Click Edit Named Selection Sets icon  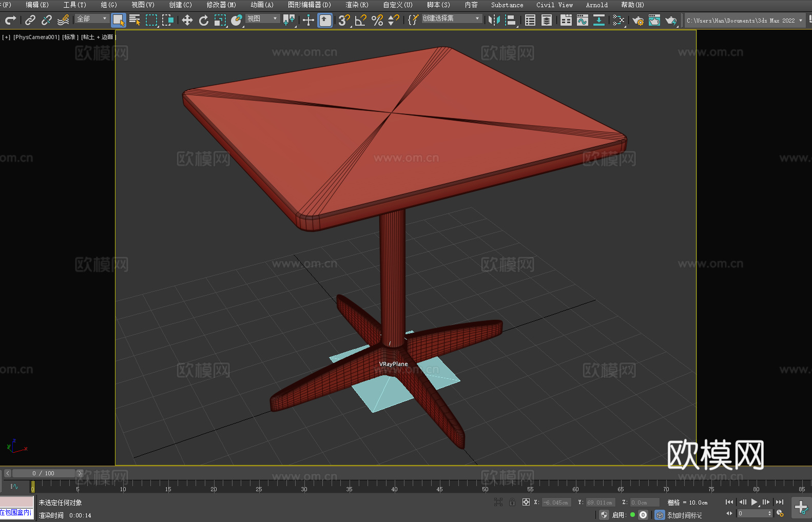coord(413,20)
